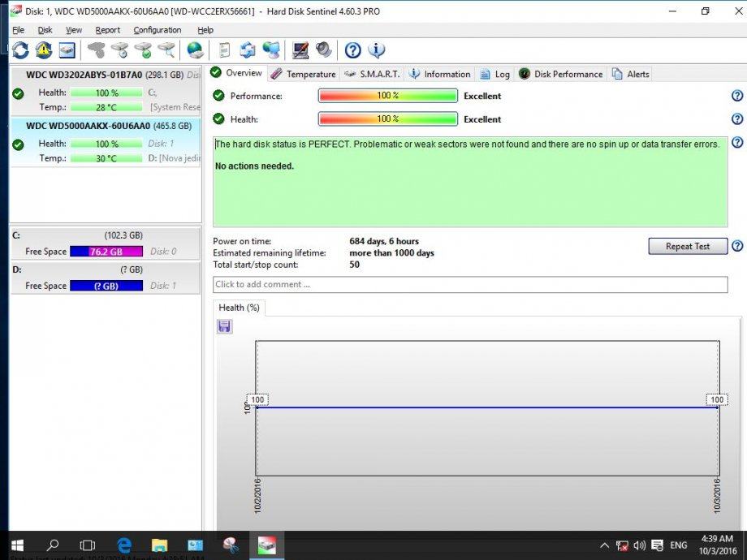Click the Hard Disk Sentinel taskbar icon
This screenshot has height=560, width=747.
[x=266, y=545]
